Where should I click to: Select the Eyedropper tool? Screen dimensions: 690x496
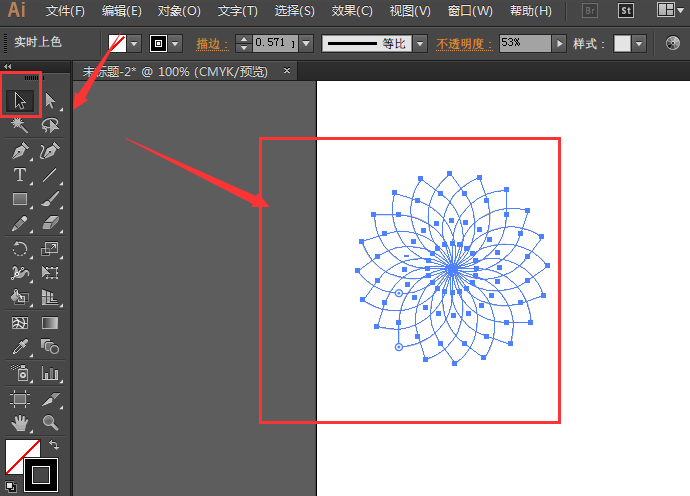20,348
